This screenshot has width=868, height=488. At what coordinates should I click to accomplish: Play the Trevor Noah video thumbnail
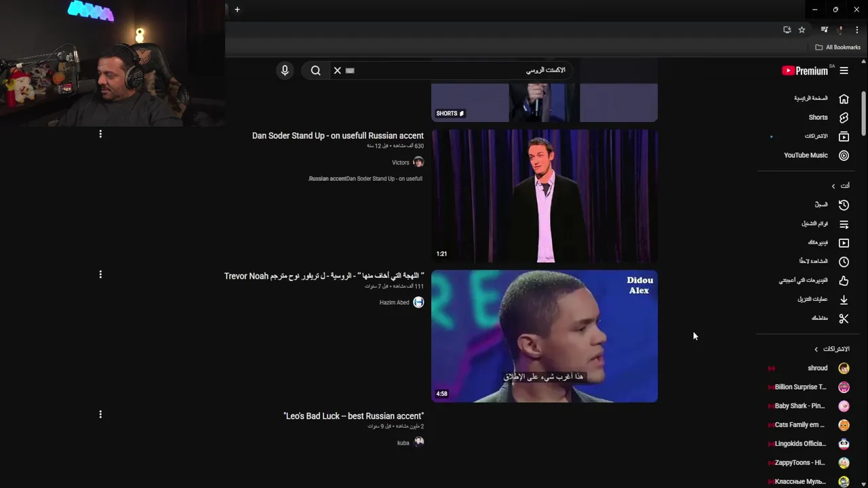click(545, 336)
